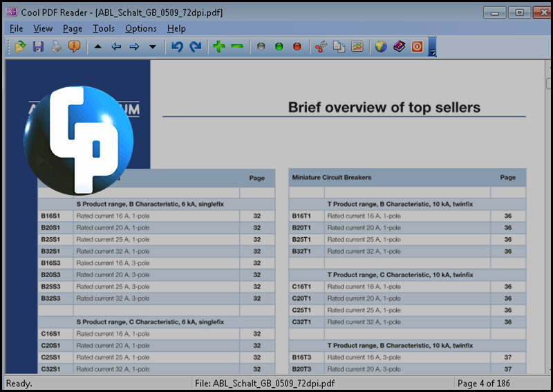Click the C16S1 product code
This screenshot has height=392, width=553.
tap(50, 334)
